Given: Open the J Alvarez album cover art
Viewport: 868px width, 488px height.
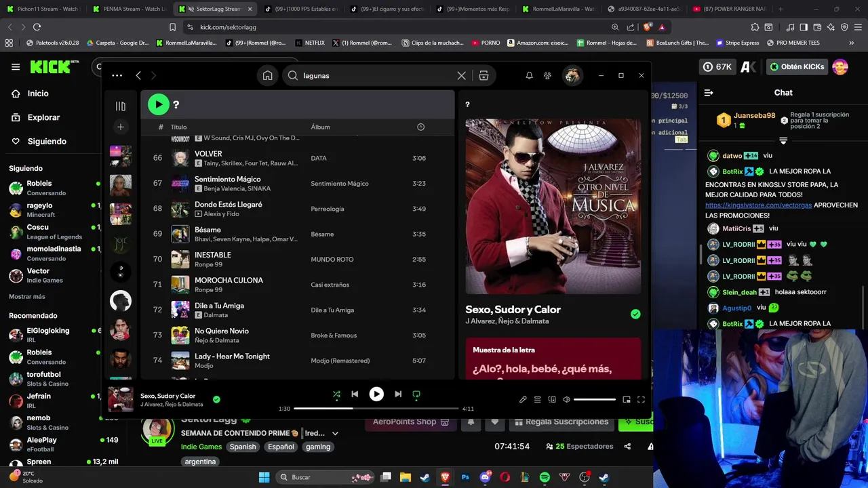Looking at the screenshot, I should 553,207.
